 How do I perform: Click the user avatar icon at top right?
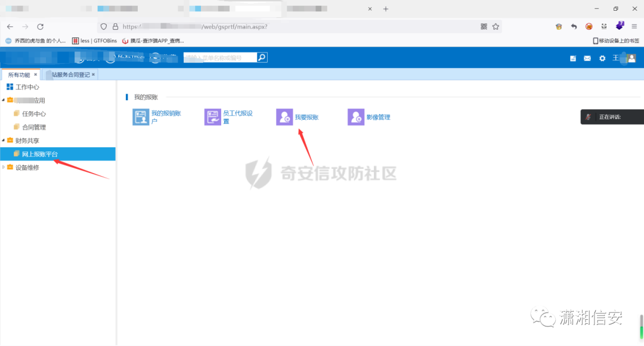(x=631, y=58)
